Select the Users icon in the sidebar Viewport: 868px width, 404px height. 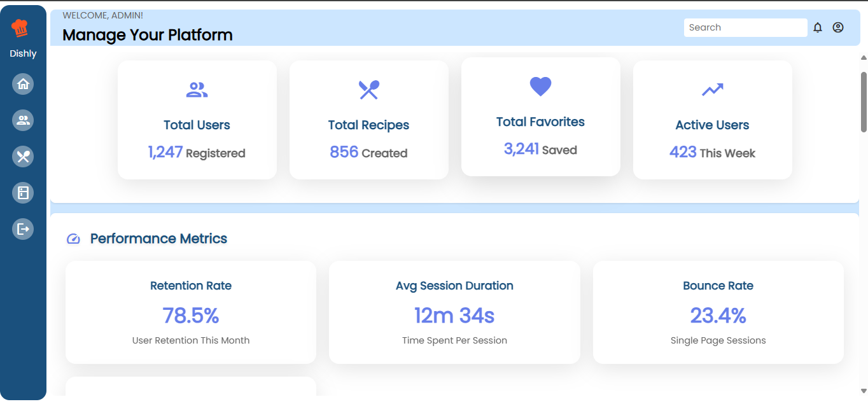click(23, 120)
